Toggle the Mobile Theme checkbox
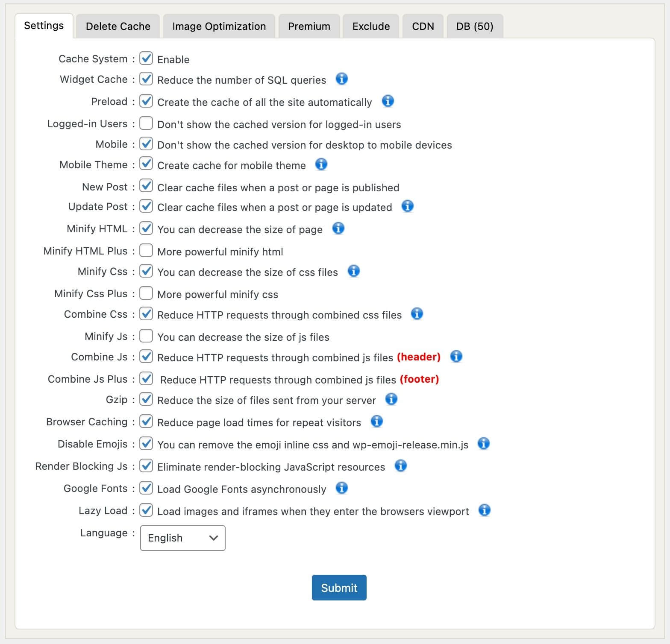Image resolution: width=670 pixels, height=644 pixels. coord(146,164)
